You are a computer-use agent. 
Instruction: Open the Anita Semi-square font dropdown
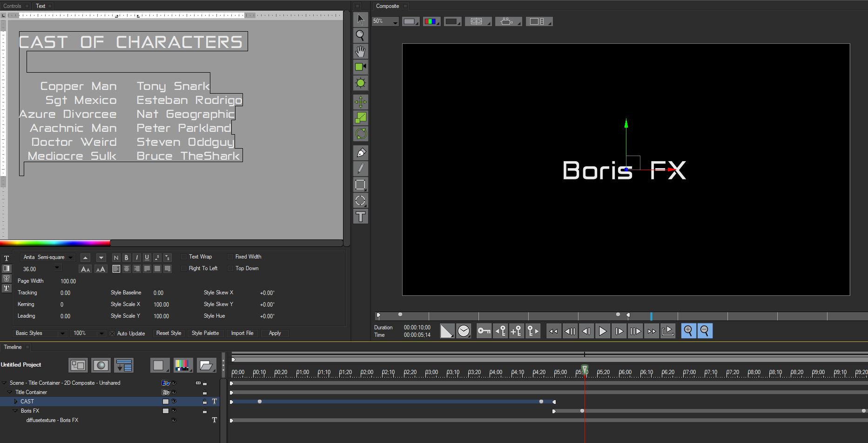coord(70,257)
